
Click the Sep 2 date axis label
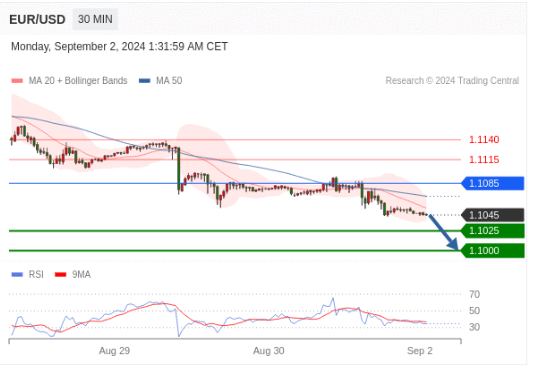(420, 351)
